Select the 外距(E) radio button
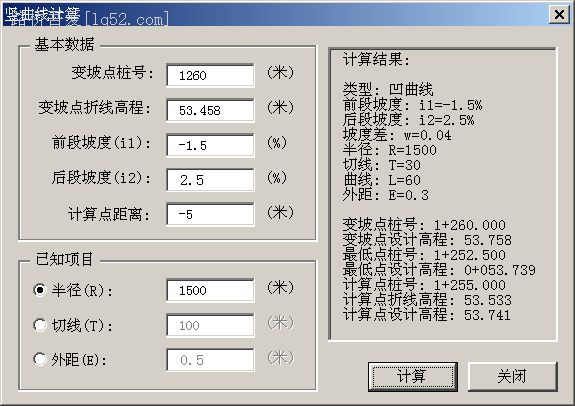The image size is (575, 406). 40,359
